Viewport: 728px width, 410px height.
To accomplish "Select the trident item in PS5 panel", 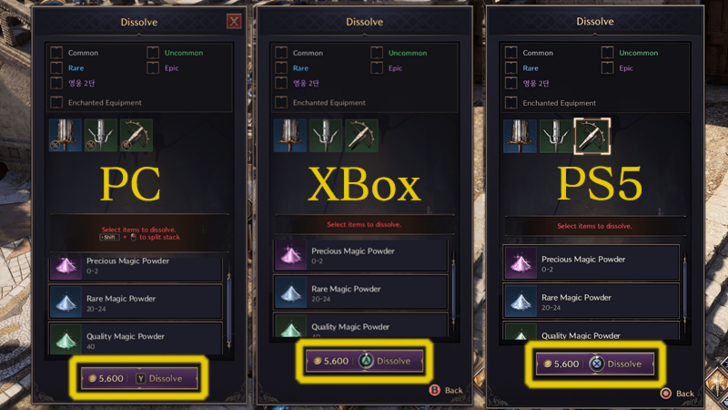I will (556, 137).
